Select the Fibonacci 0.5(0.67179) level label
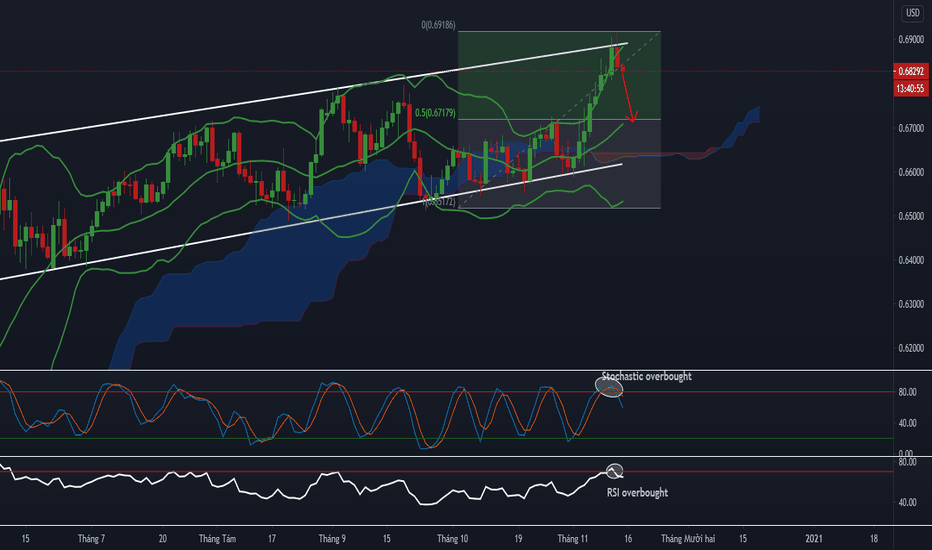The width and height of the screenshot is (932, 550). [435, 112]
